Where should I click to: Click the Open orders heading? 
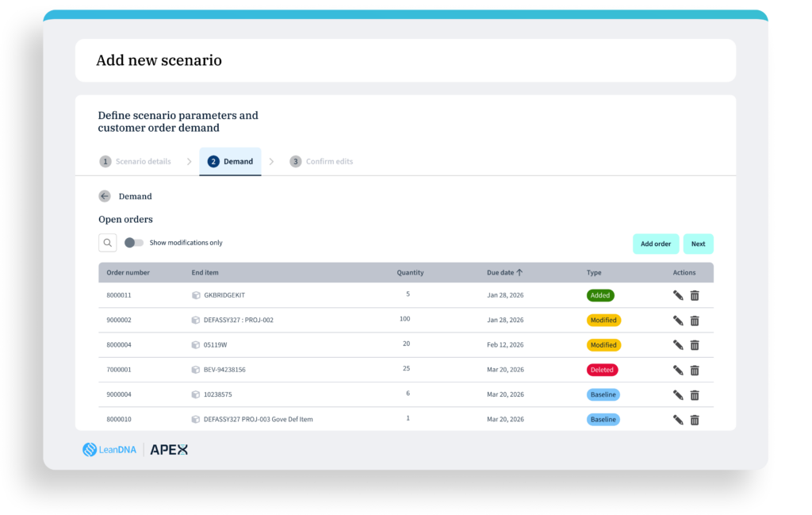pos(125,220)
